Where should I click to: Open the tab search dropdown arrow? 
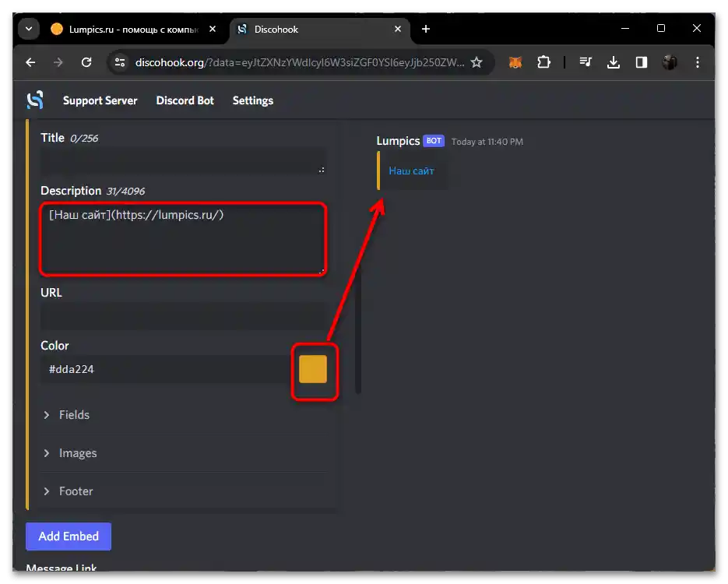point(29,29)
